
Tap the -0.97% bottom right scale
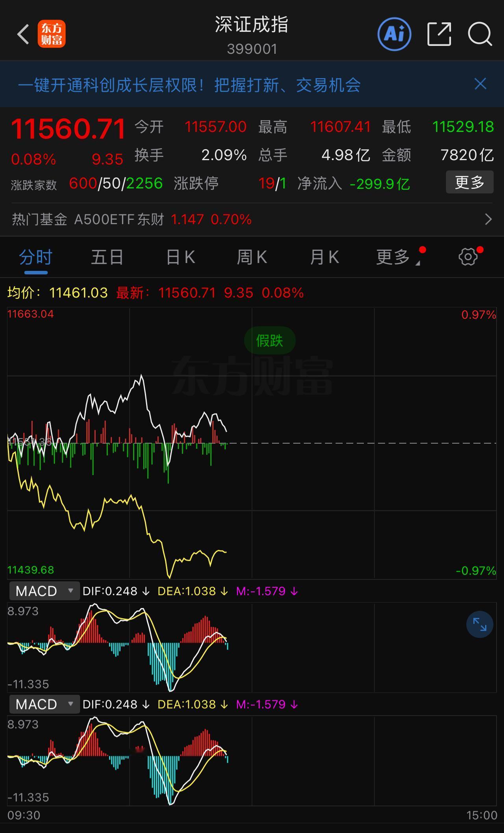(476, 571)
